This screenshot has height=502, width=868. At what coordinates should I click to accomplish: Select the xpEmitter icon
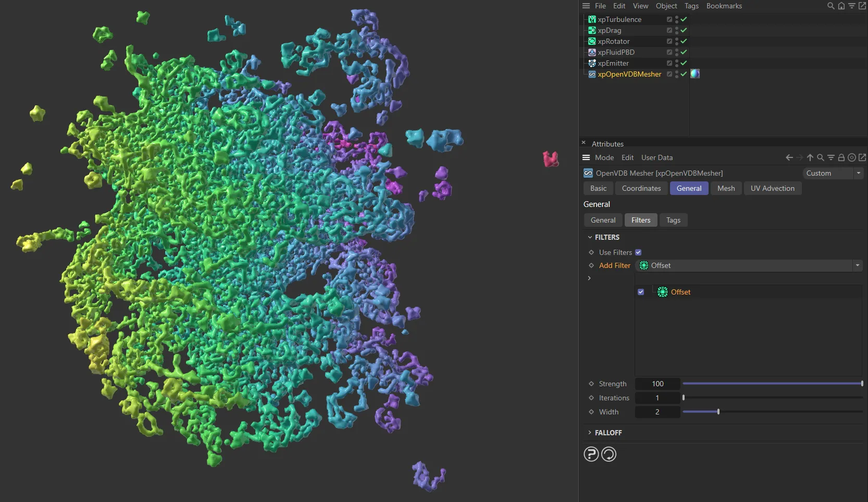tap(592, 63)
